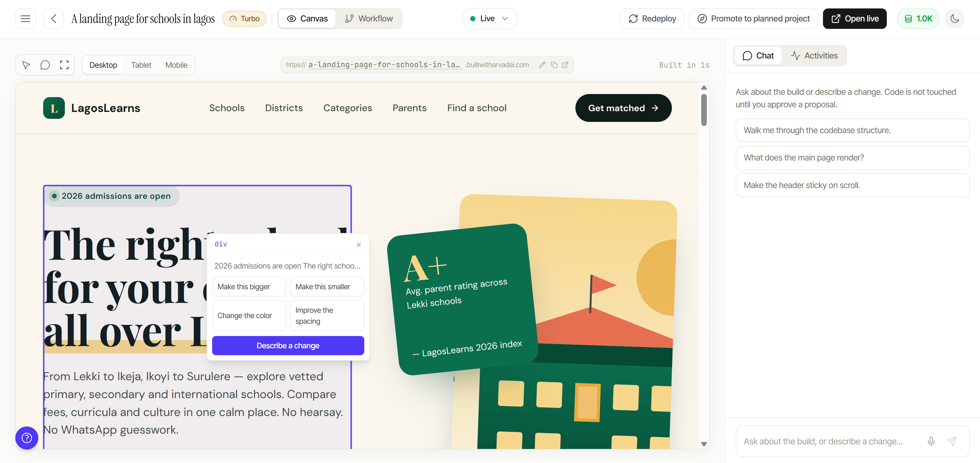
Task: Click the Get matched button
Action: tap(623, 108)
